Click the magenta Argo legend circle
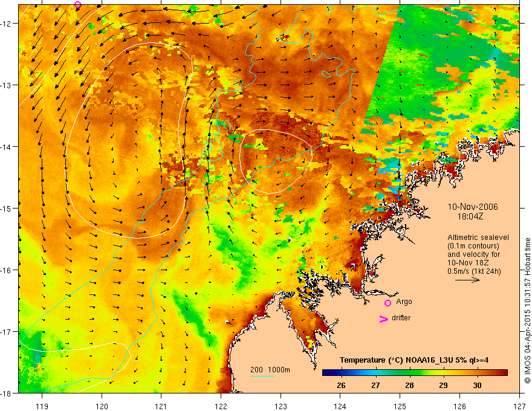The width and height of the screenshot is (532, 411). [x=388, y=303]
